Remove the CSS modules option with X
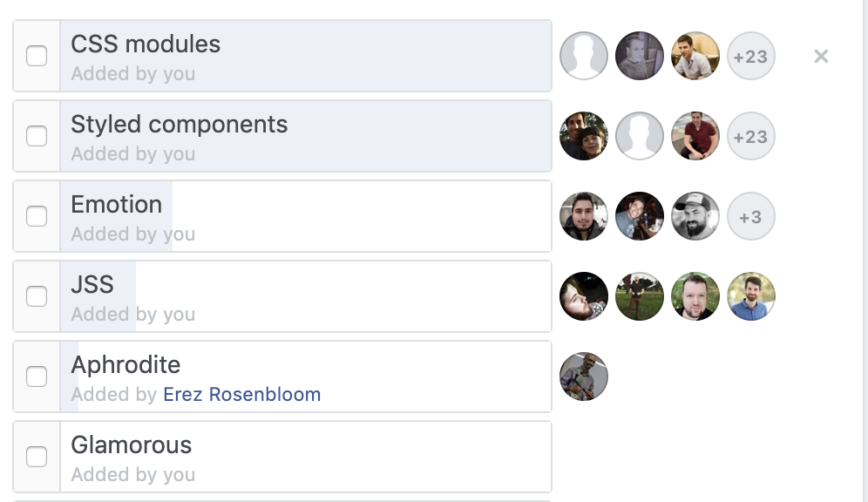This screenshot has height=502, width=868. (821, 56)
